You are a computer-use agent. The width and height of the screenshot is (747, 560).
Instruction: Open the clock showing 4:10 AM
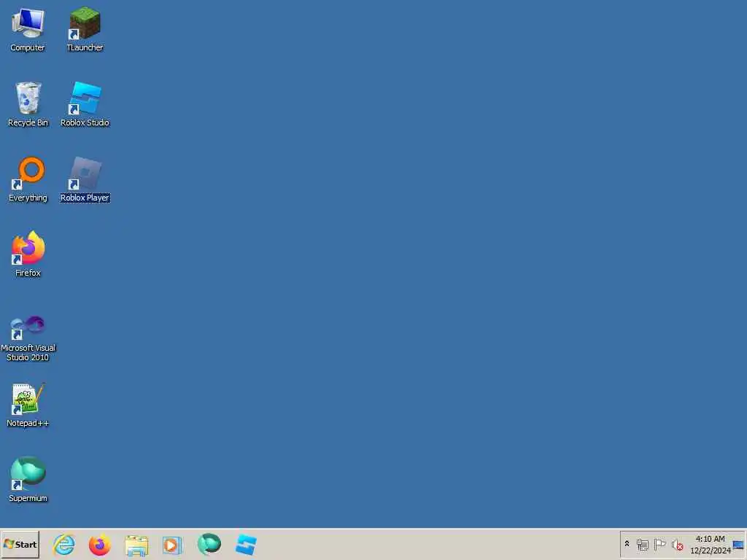(x=711, y=545)
